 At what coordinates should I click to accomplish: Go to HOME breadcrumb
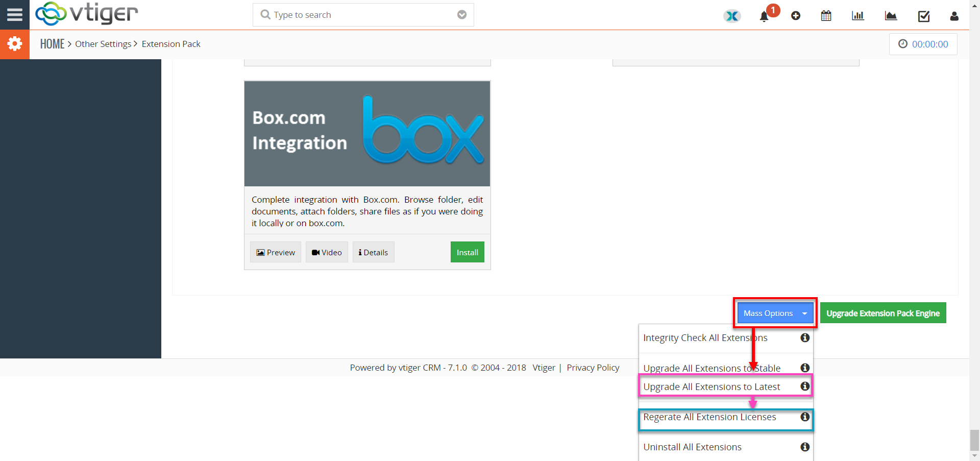point(53,44)
